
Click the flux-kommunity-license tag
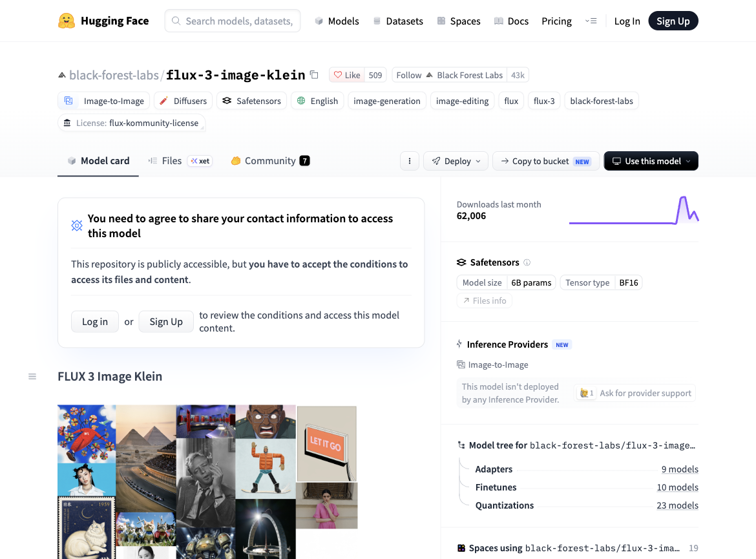click(x=132, y=123)
